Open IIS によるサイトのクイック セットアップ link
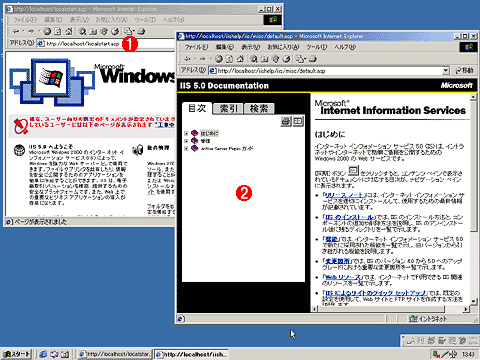Screen dimensions: 480x360 pos(375,293)
